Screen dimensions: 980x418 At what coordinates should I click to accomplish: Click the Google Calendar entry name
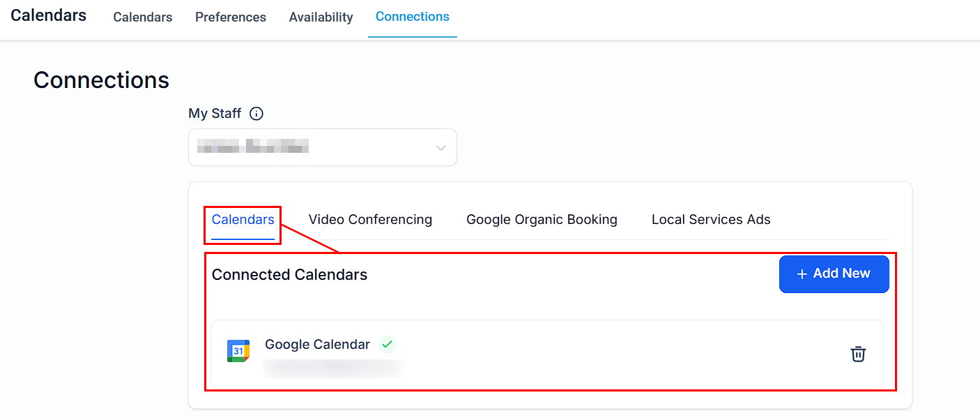(x=317, y=344)
